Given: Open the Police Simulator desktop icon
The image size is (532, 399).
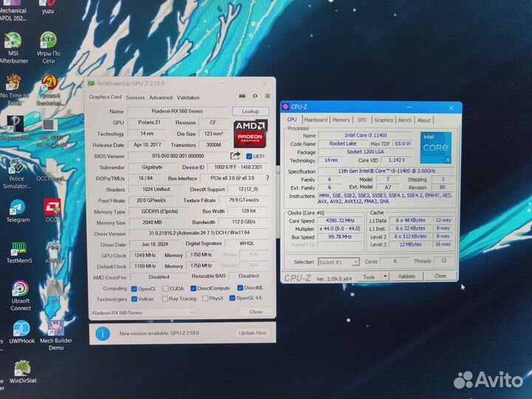Looking at the screenshot, I should 16,174.
